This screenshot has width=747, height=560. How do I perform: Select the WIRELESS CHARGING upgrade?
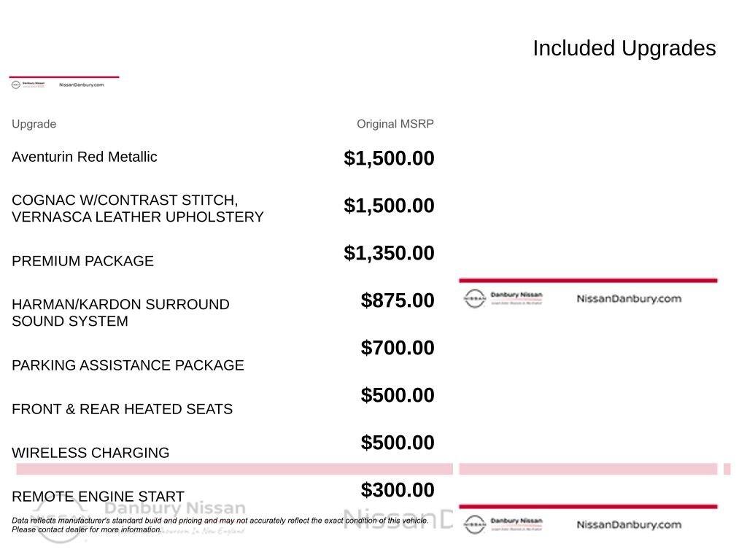point(90,452)
